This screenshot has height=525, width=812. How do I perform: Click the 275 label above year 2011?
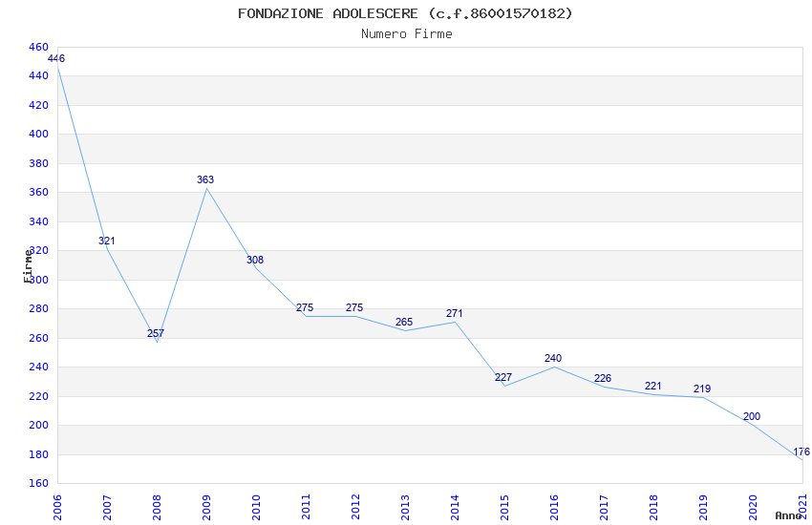[x=305, y=307]
